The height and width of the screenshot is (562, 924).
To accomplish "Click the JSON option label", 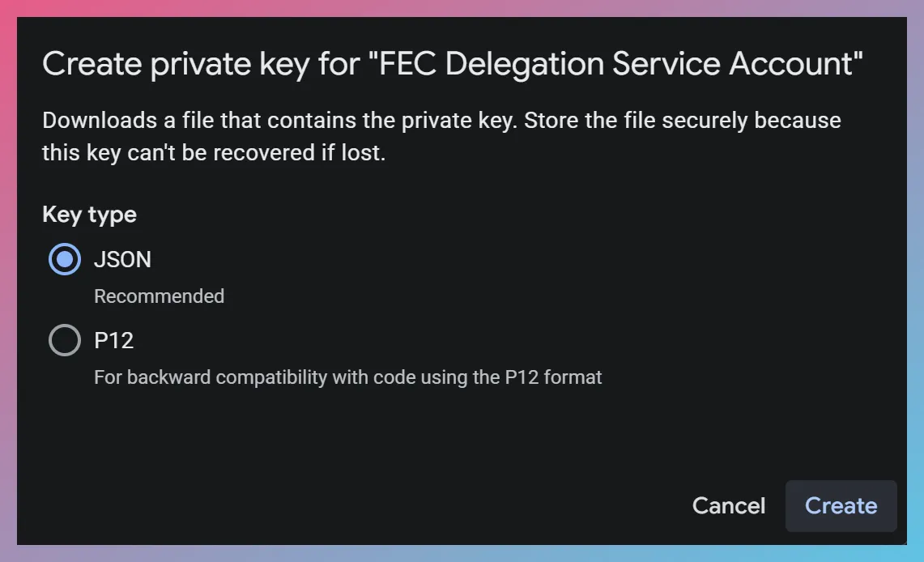I will [x=122, y=260].
